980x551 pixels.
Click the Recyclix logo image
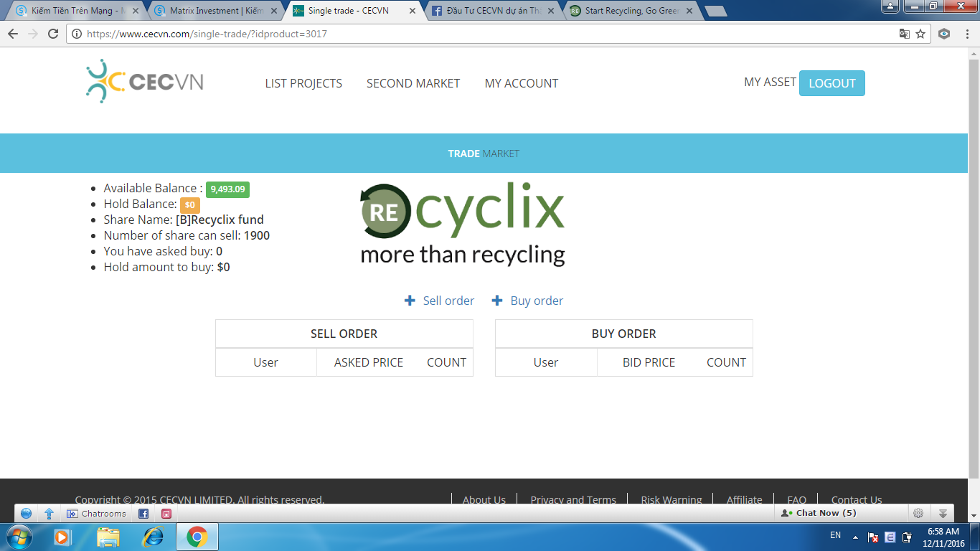click(x=463, y=224)
